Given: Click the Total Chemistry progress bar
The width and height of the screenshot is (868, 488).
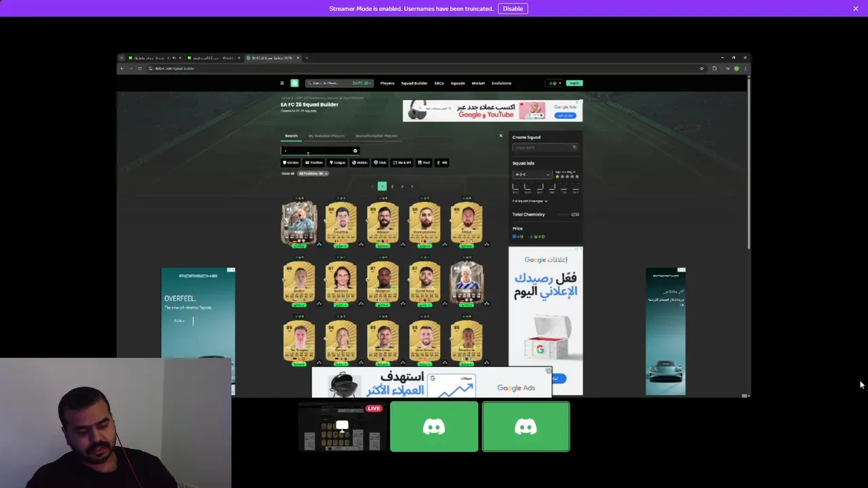Looking at the screenshot, I should point(563,214).
